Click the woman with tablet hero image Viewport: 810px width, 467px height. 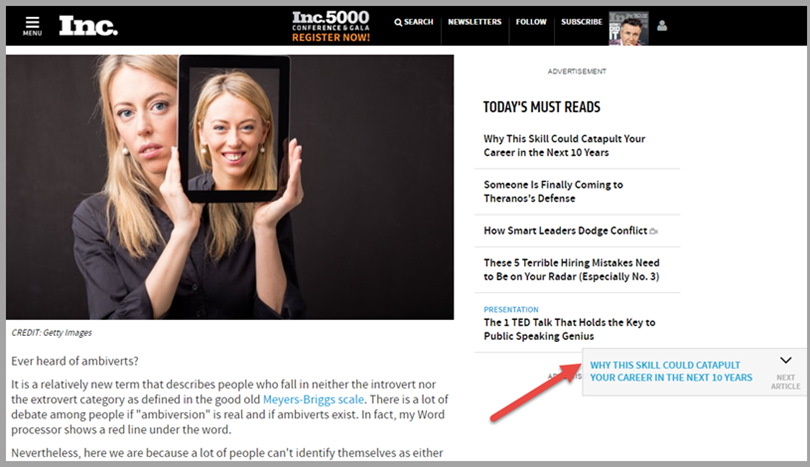[x=230, y=187]
